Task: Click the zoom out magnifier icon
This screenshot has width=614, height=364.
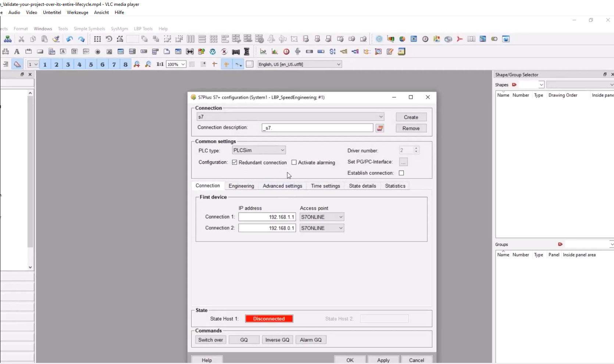Action: click(148, 64)
